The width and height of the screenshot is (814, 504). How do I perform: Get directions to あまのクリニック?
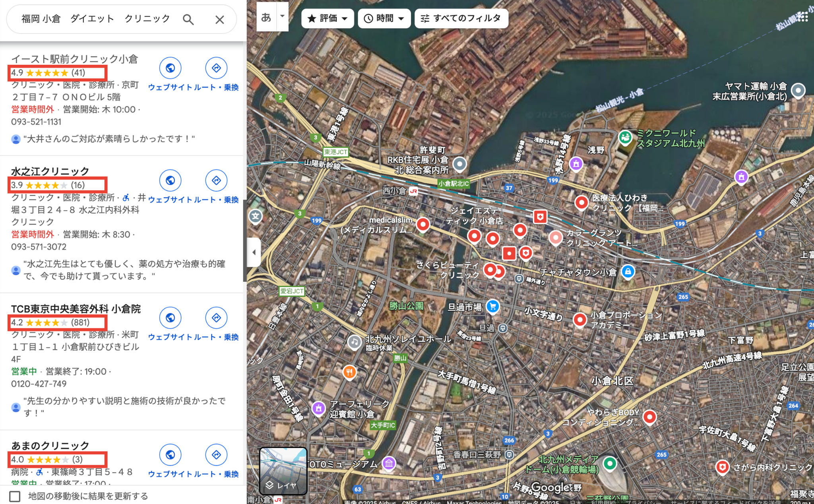pos(216,455)
